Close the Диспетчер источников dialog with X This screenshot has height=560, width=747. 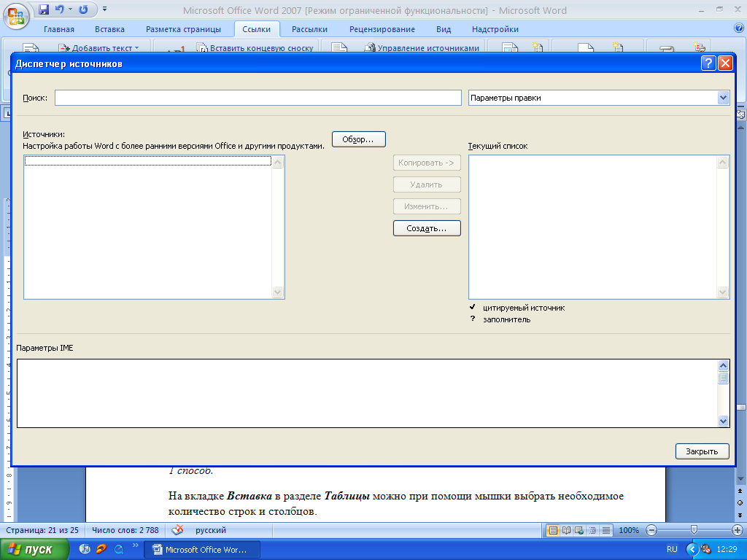[726, 63]
